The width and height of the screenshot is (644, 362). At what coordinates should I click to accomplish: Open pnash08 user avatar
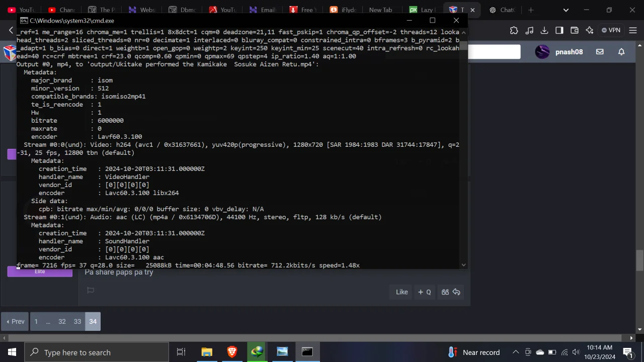[x=542, y=52]
